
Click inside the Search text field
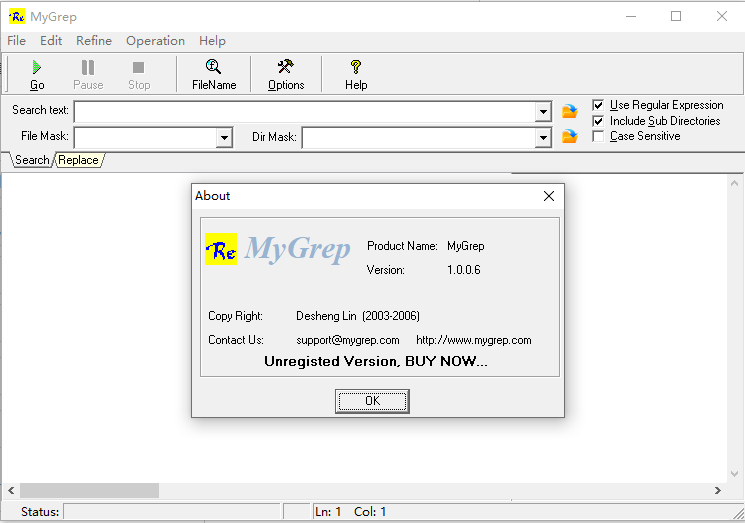click(305, 112)
